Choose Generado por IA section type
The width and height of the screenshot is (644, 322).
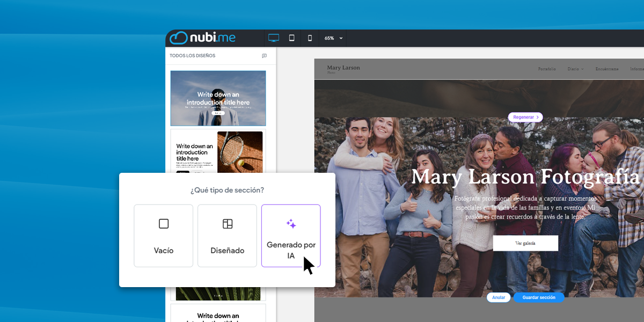pos(291,236)
